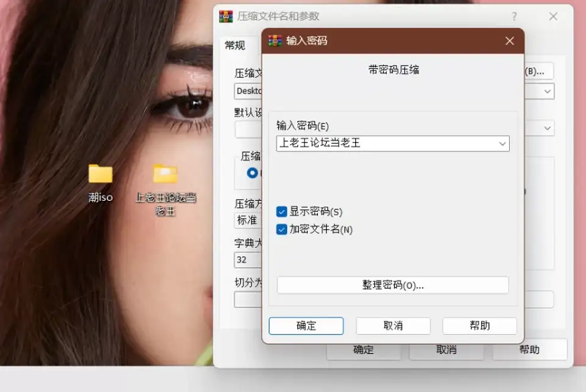The height and width of the screenshot is (392, 586).
Task: Click 帮助 in the 输入密码 dialog
Action: [x=480, y=326]
